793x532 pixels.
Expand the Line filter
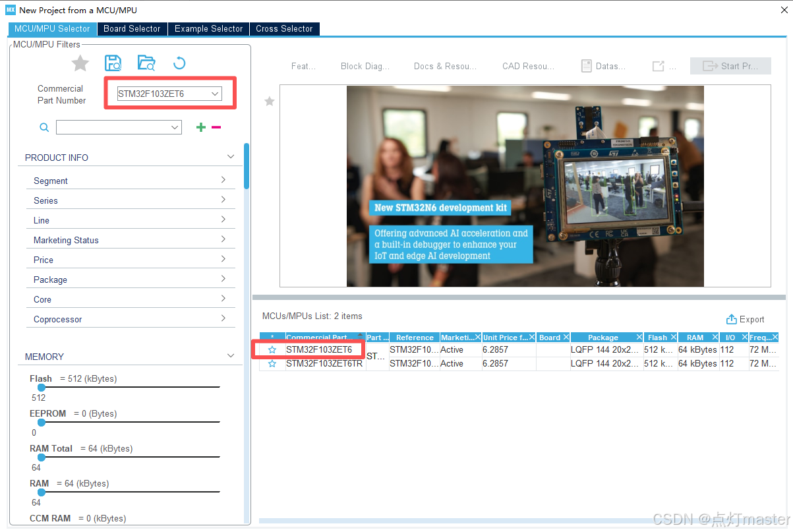223,220
